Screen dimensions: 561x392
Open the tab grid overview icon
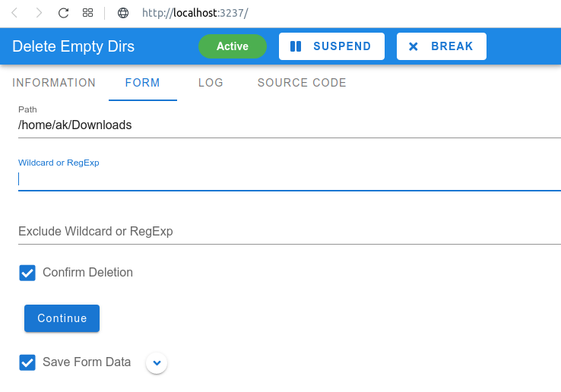(87, 13)
